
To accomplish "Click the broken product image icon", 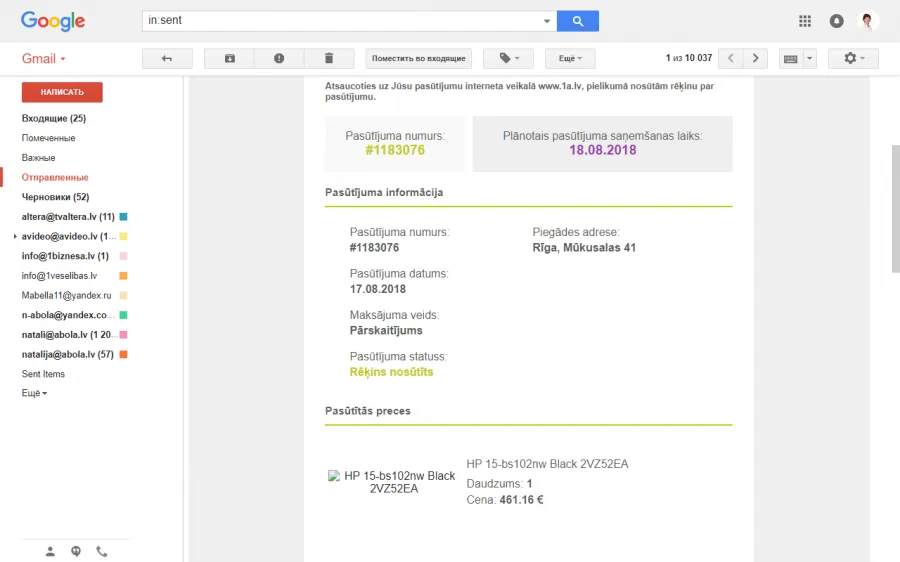I will (x=333, y=476).
